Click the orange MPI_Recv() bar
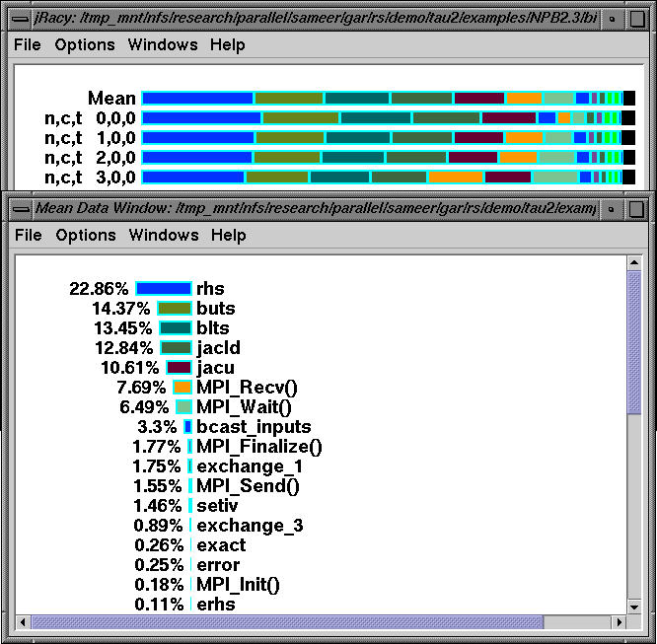Screen dimensions: 657x644 click(182, 387)
